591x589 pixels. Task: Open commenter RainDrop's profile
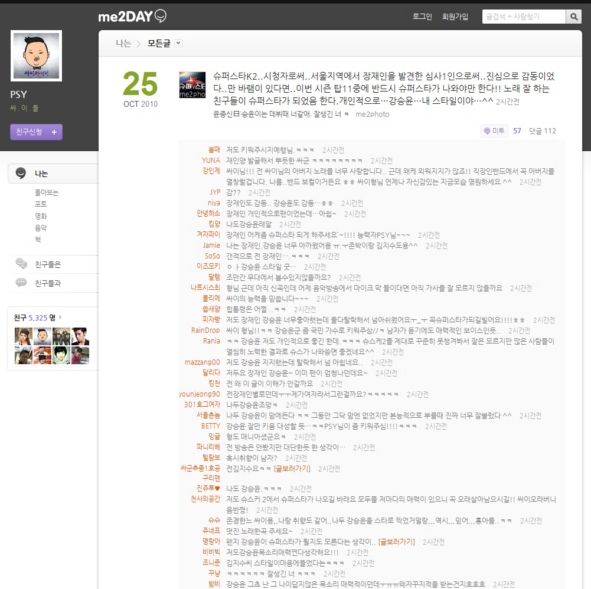tap(205, 330)
